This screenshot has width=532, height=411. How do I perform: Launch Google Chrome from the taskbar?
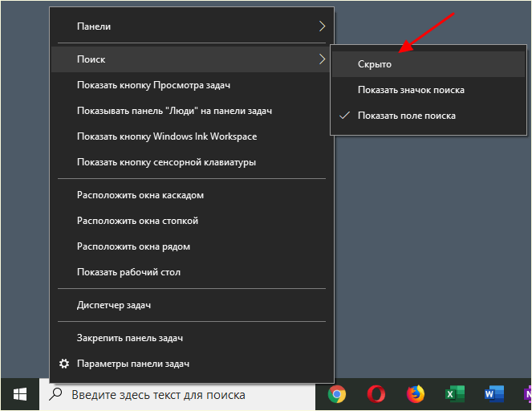(337, 394)
